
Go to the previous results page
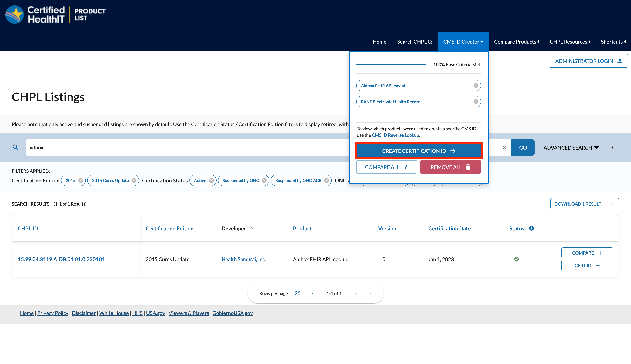pos(356,293)
